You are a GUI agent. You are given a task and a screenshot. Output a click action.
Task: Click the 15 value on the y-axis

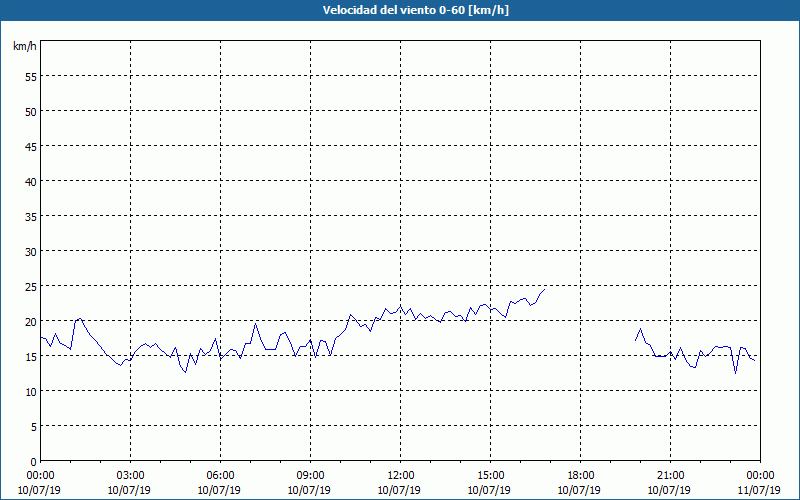point(31,356)
